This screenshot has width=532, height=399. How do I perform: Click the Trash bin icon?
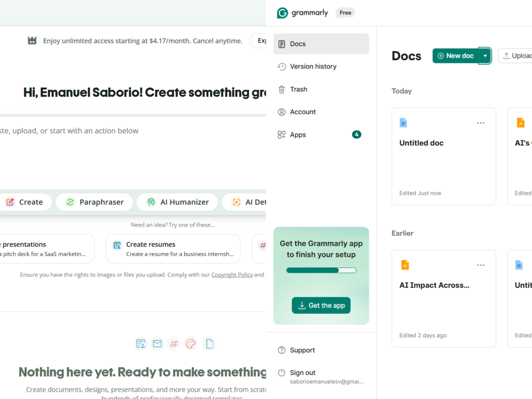pyautogui.click(x=282, y=89)
